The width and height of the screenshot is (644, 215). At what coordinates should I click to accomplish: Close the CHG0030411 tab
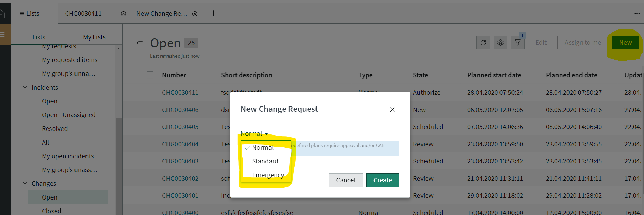[123, 14]
